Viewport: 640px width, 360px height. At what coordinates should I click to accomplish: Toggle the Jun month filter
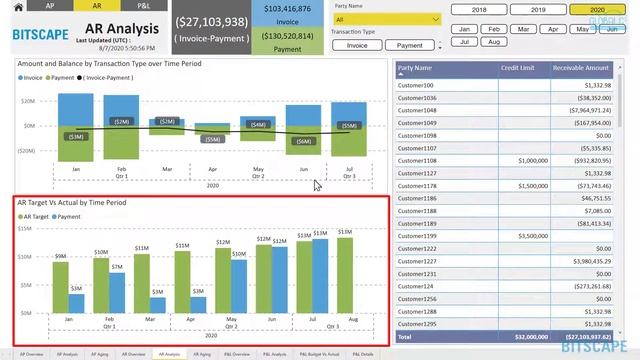point(612,29)
